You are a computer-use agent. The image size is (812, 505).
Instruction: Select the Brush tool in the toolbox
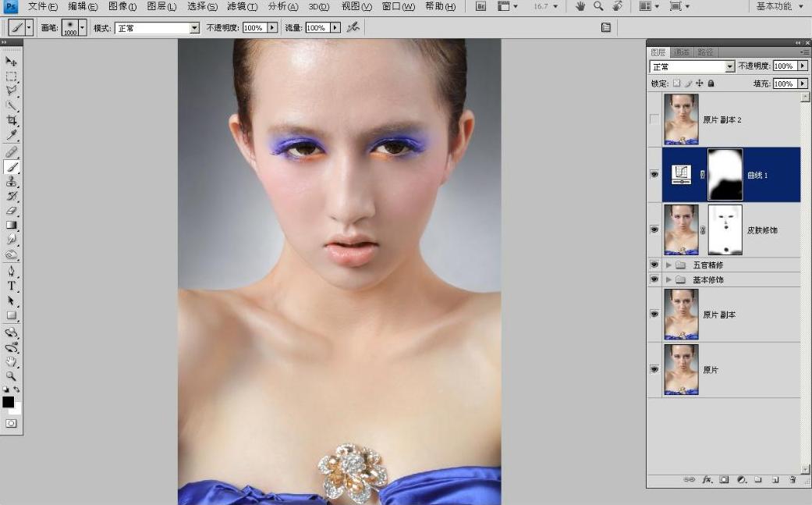click(11, 167)
